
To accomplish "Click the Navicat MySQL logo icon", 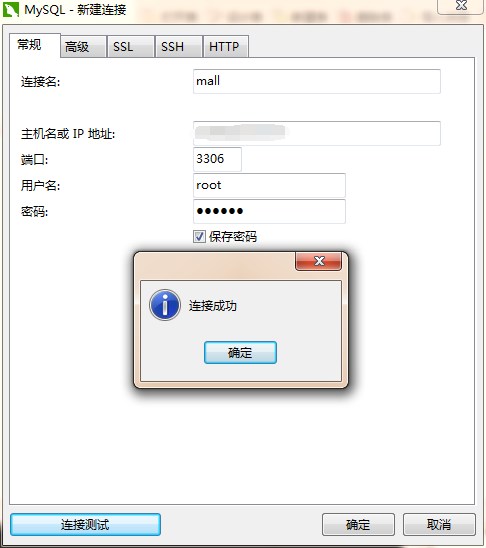I will [x=10, y=9].
